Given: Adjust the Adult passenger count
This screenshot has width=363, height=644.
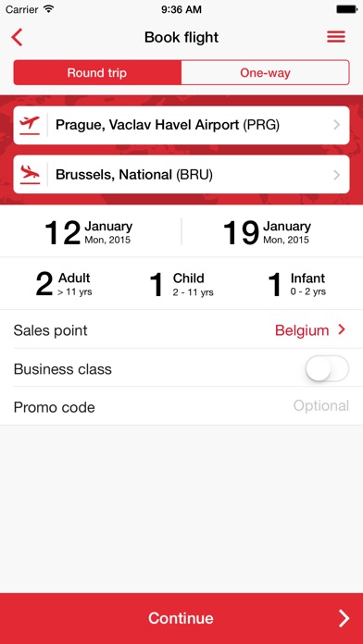Looking at the screenshot, I should pyautogui.click(x=63, y=284).
